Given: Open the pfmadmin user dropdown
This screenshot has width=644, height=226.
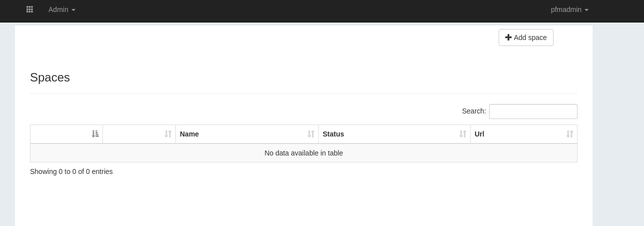Looking at the screenshot, I should click(x=570, y=9).
